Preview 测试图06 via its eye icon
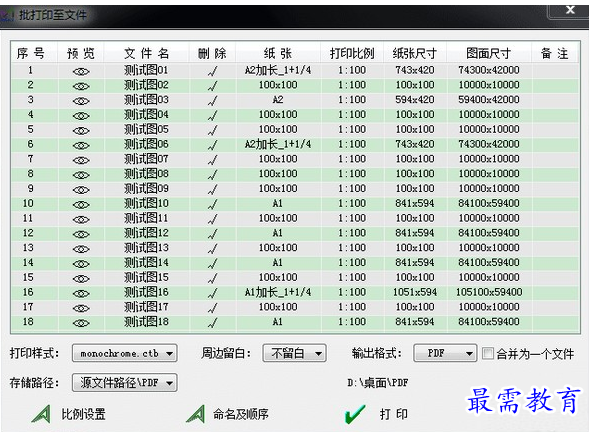 pos(81,145)
